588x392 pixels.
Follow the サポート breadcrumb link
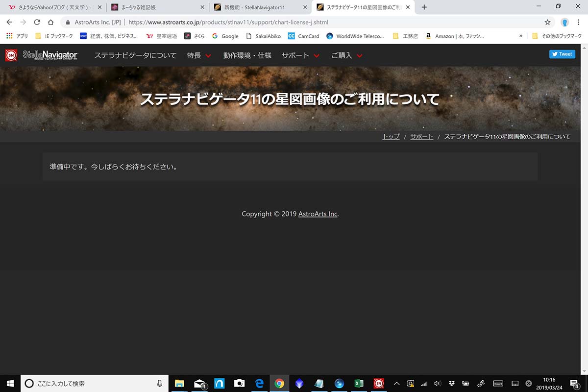click(x=422, y=136)
